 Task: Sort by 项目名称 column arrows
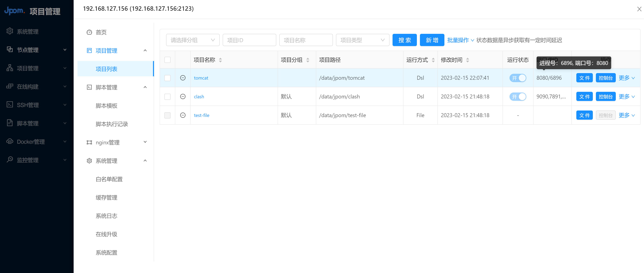(x=220, y=60)
